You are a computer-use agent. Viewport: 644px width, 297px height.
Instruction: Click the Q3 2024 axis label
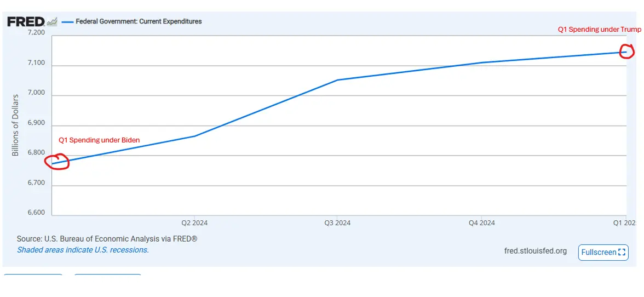click(x=337, y=223)
